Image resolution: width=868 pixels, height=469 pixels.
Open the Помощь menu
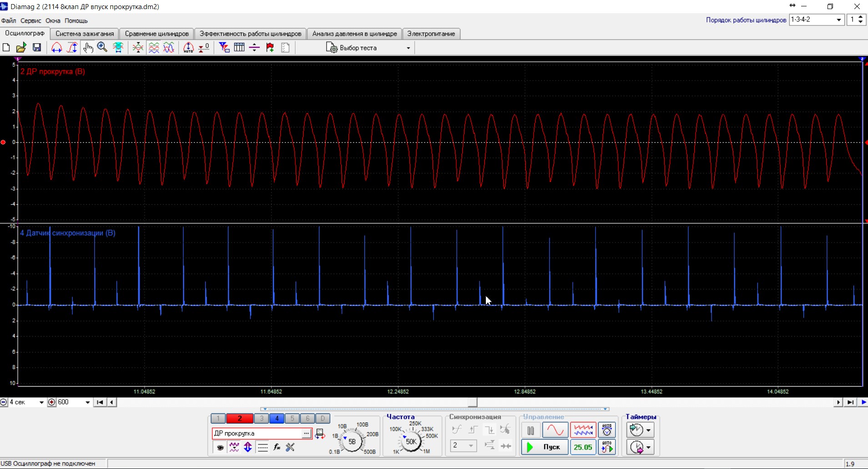76,20
